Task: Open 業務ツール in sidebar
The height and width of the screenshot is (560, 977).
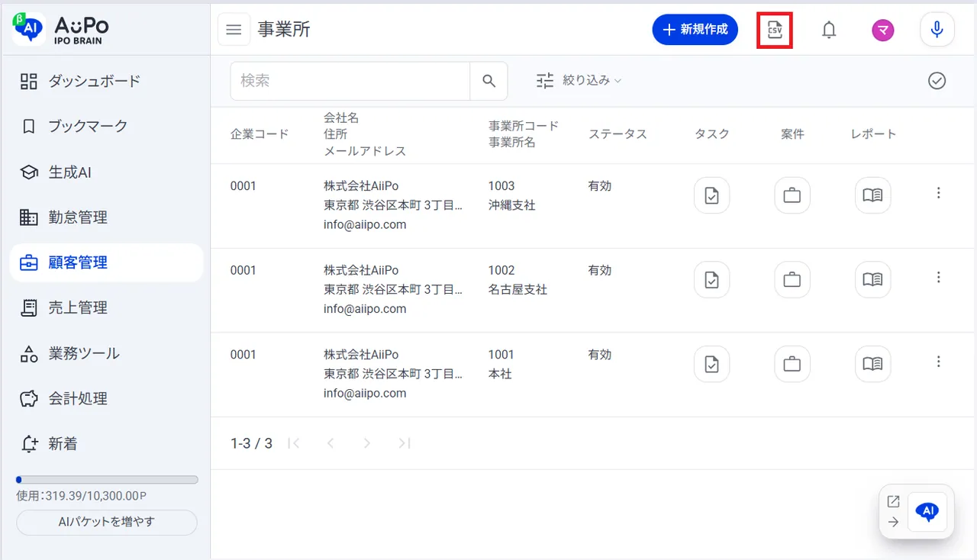Action: click(x=106, y=353)
